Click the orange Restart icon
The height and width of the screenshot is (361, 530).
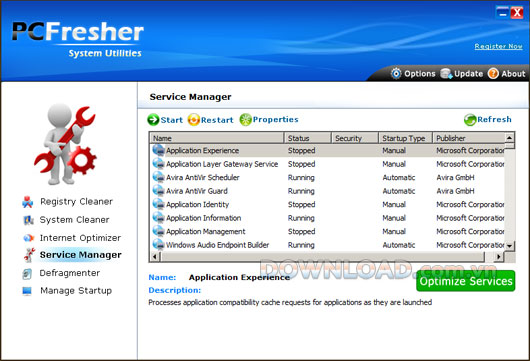point(194,120)
